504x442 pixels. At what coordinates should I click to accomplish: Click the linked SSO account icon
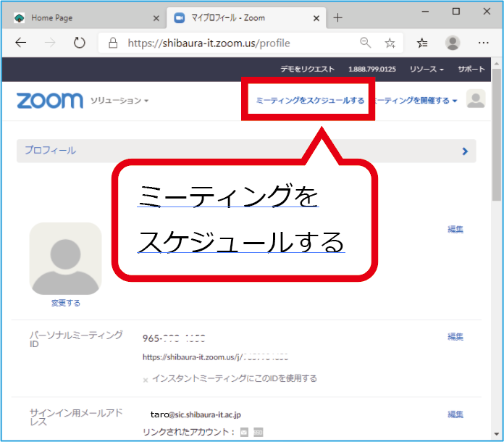[x=258, y=433]
